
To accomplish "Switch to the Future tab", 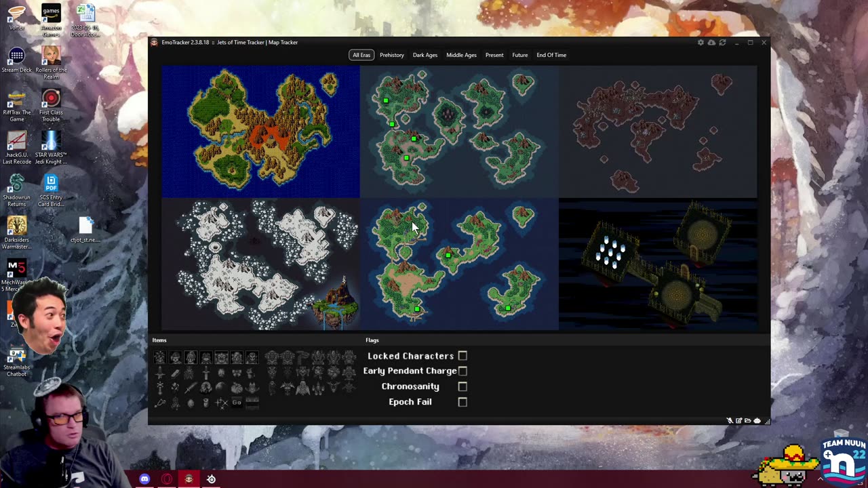I will coord(520,55).
